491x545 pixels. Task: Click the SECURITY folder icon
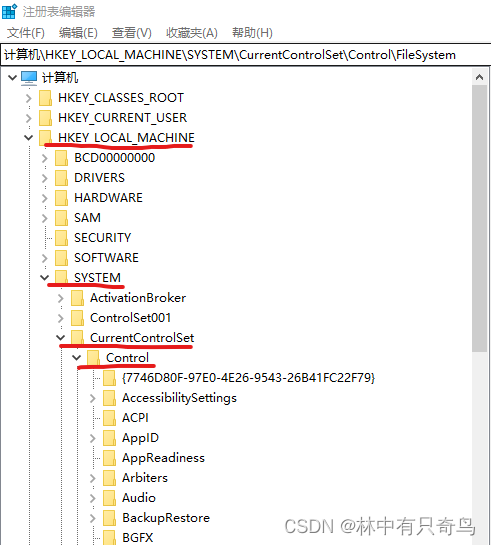62,238
